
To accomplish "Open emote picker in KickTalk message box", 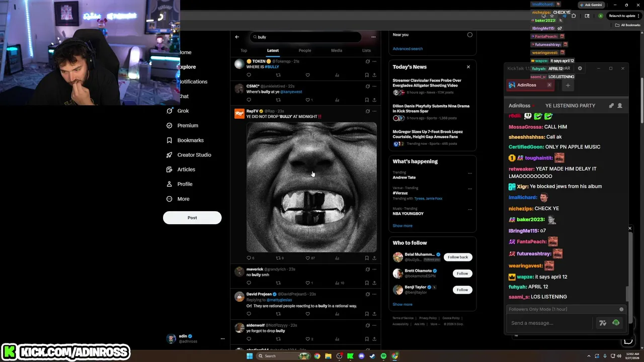I will coord(616,323).
